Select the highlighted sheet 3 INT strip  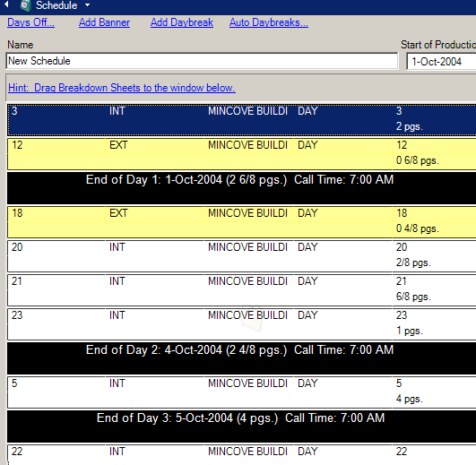[242, 119]
